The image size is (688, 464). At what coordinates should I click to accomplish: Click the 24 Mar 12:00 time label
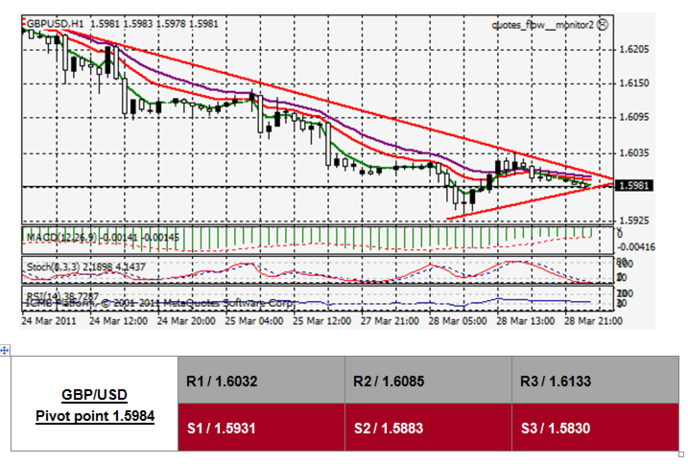coord(118,321)
